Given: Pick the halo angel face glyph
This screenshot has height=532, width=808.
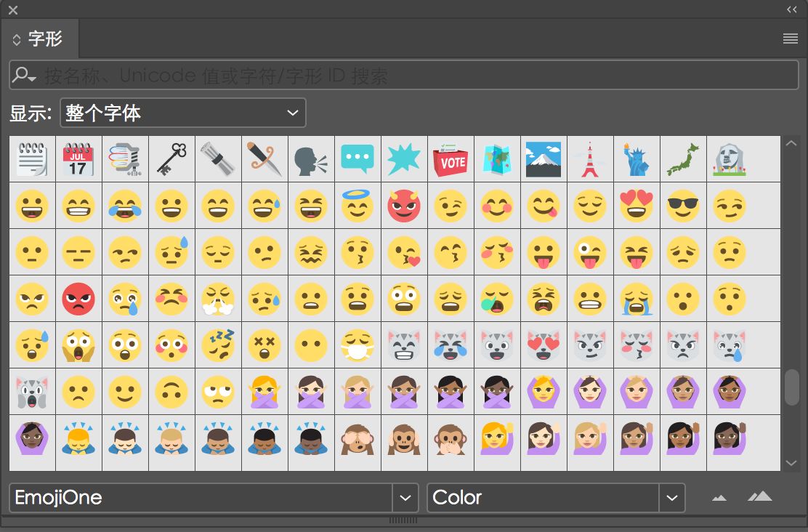Looking at the screenshot, I should coord(357,205).
